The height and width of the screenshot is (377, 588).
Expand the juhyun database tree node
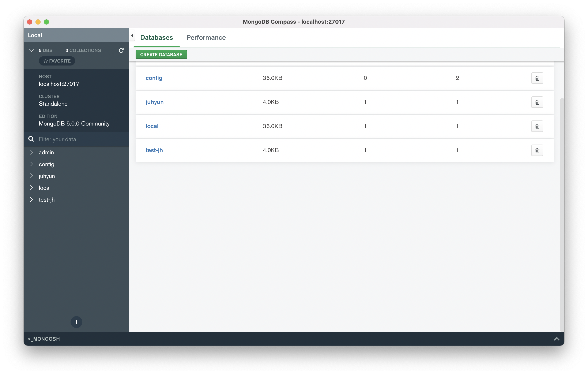tap(31, 176)
